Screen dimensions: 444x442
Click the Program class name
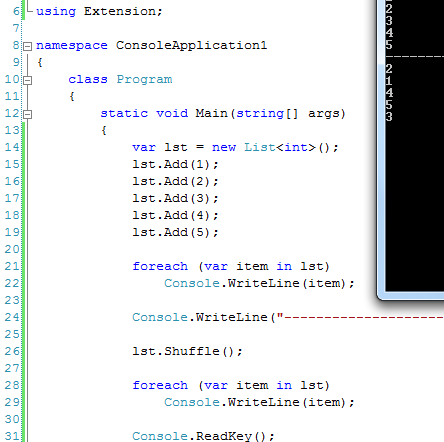(144, 79)
